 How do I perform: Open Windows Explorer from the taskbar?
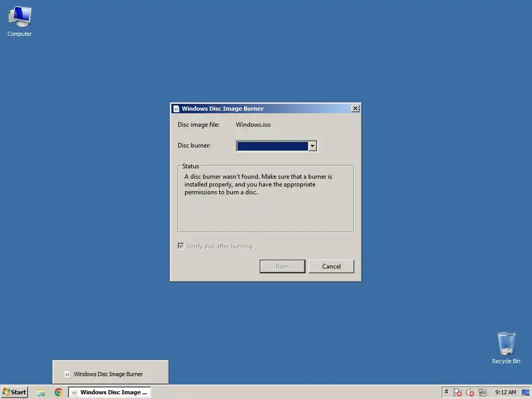(41, 392)
